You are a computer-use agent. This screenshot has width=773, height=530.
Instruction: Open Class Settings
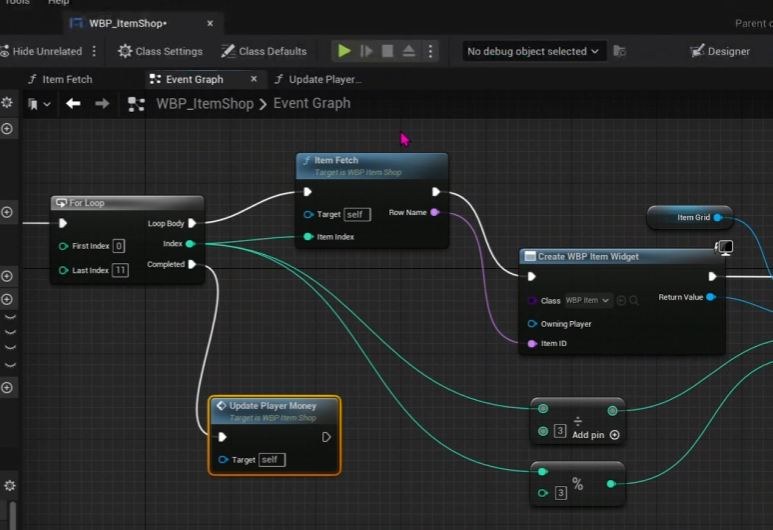point(160,51)
